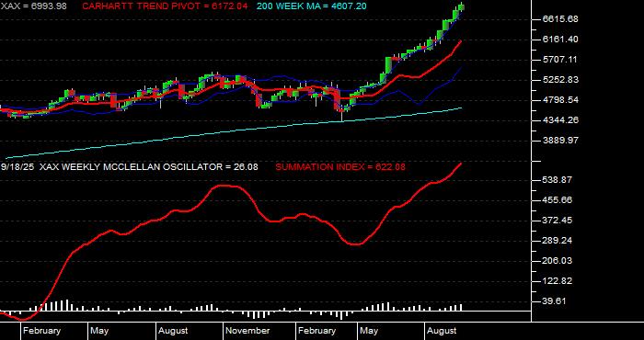Select the 289.24 summation axis value
The height and width of the screenshot is (340, 644).
[558, 241]
